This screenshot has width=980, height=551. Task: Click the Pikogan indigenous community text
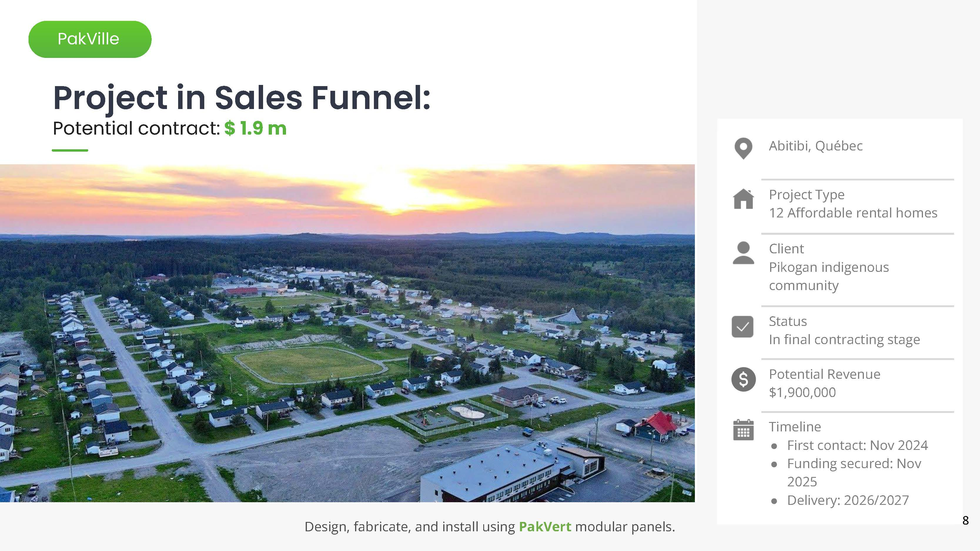coord(829,276)
